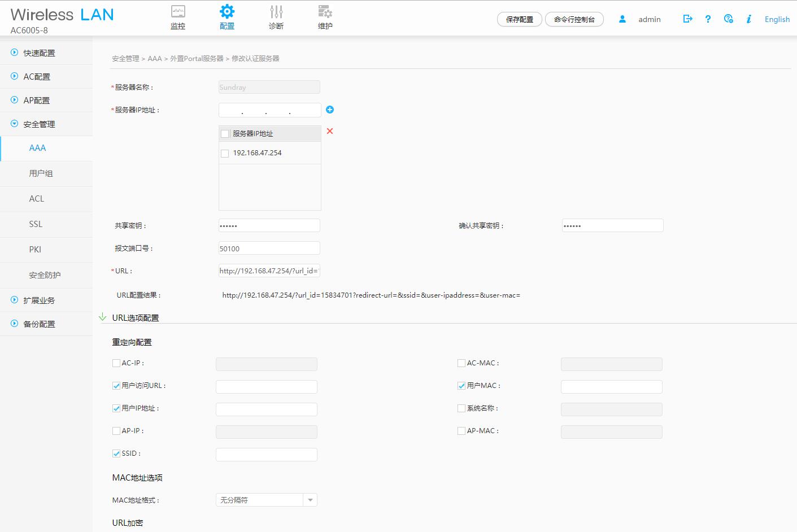Viewport: 797px width, 532px height.
Task: Click the URL input field
Action: point(269,271)
